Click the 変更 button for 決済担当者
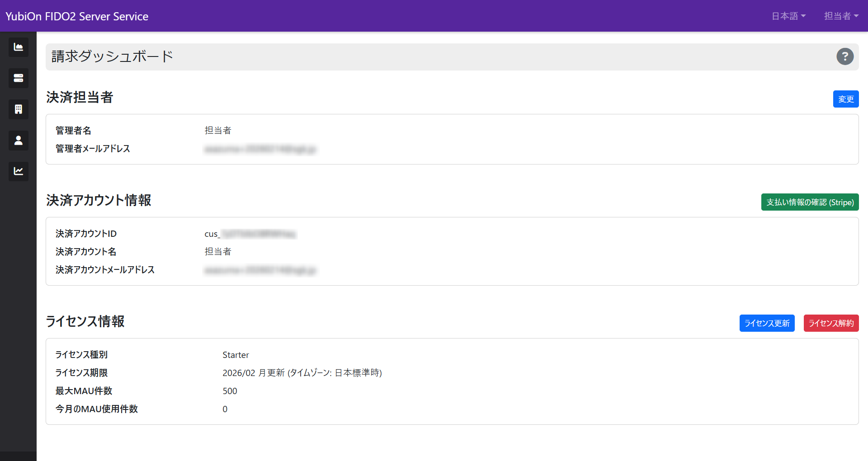The width and height of the screenshot is (868, 461). [845, 99]
